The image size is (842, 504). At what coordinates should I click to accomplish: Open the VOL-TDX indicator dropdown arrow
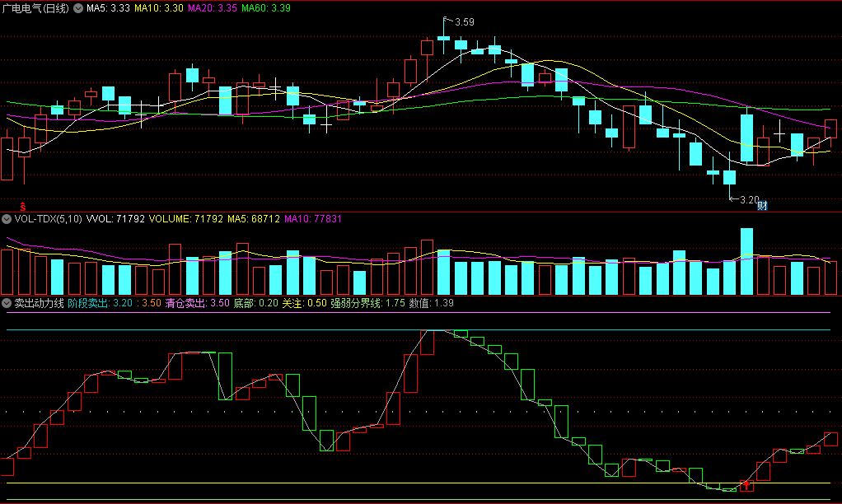(x=7, y=219)
